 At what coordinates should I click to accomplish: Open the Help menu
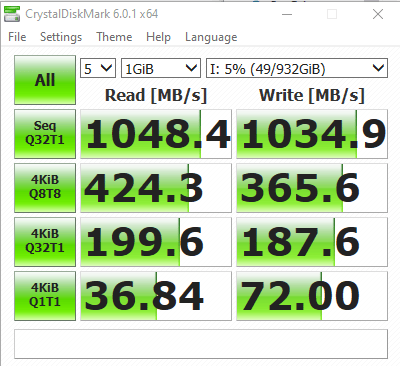click(x=158, y=37)
